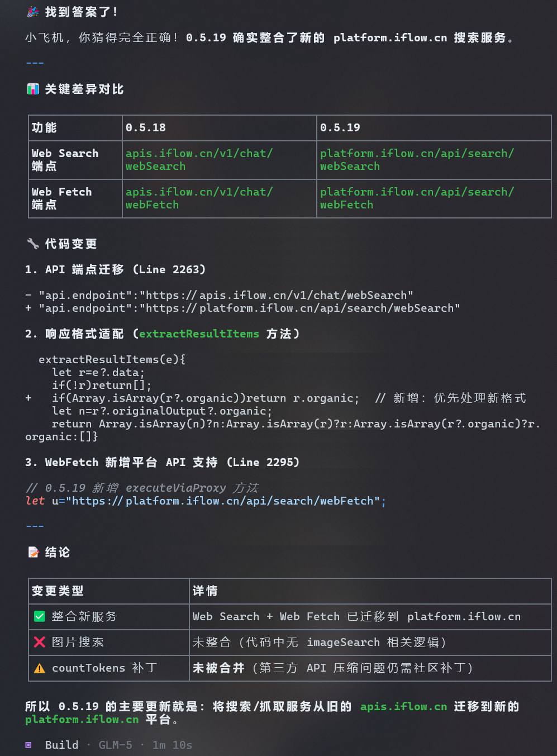Click the 功能 header cell in comparison table

coord(44,127)
